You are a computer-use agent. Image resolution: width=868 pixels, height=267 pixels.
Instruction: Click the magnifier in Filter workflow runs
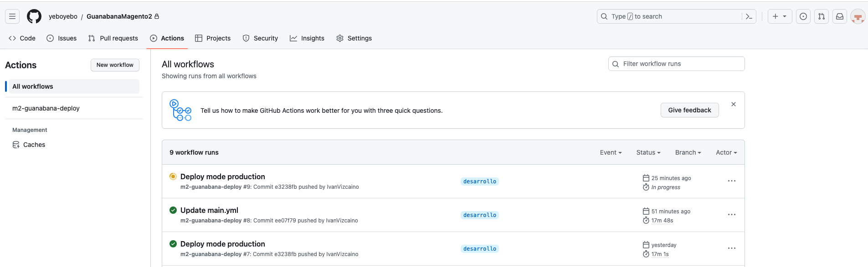point(616,64)
